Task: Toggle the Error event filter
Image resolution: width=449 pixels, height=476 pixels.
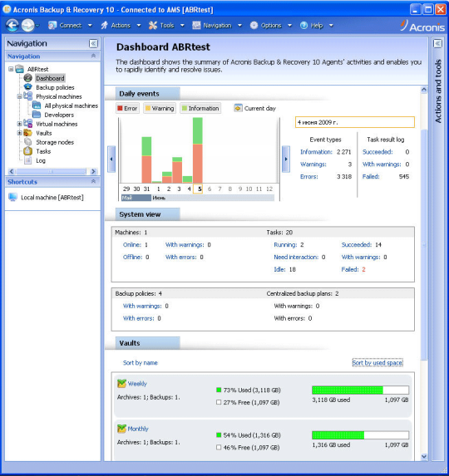Action: [127, 108]
